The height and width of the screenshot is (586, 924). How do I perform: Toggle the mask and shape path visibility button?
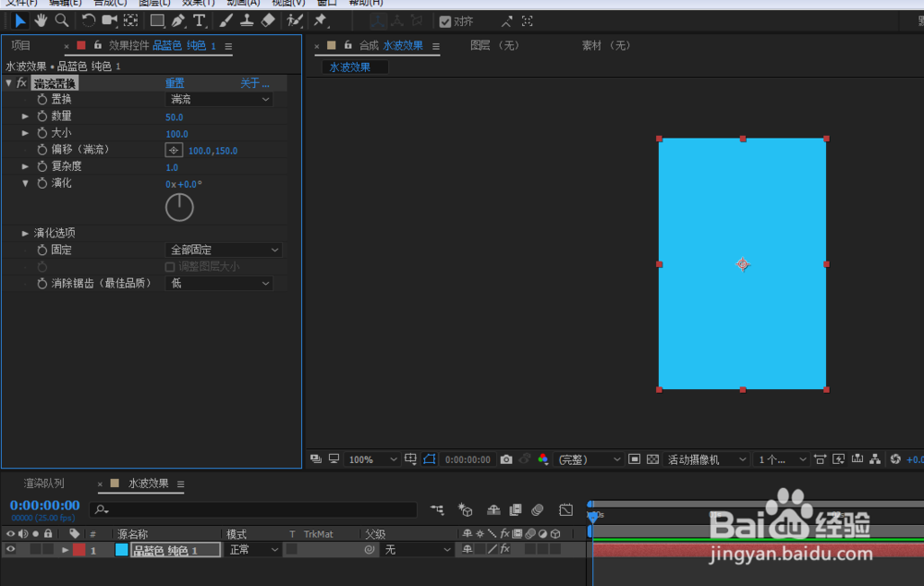coord(429,459)
